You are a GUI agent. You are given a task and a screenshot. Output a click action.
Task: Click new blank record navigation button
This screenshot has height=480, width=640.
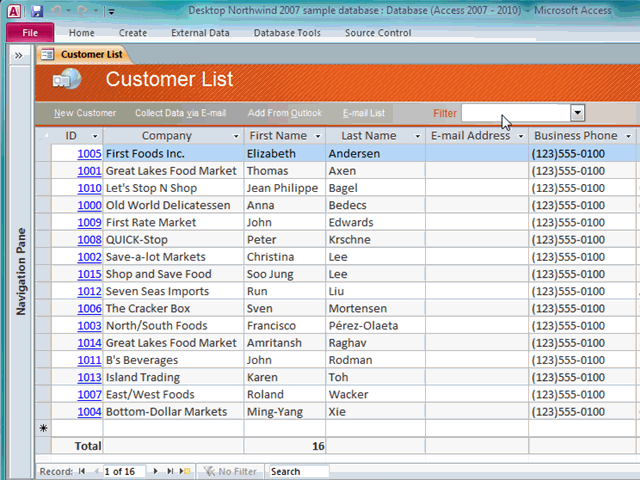[x=185, y=471]
